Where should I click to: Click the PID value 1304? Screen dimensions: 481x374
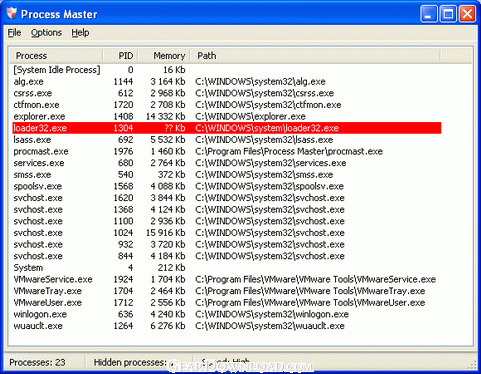[x=123, y=128]
